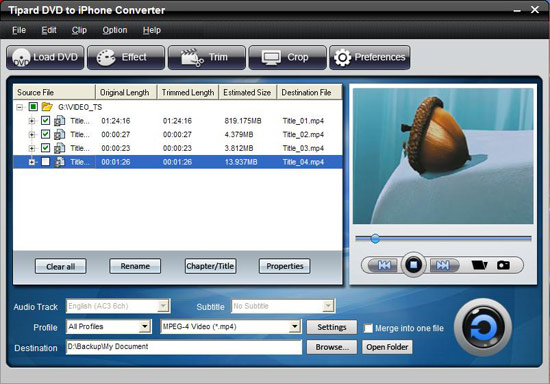Screen dimensions: 550x384
Task: Open the Audio Track dropdown
Action: pyautogui.click(x=163, y=306)
